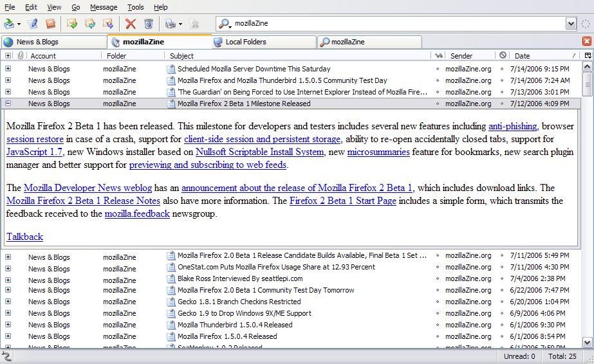
Task: Expand the Blake Ross Interviewed message row
Action: click(8, 279)
